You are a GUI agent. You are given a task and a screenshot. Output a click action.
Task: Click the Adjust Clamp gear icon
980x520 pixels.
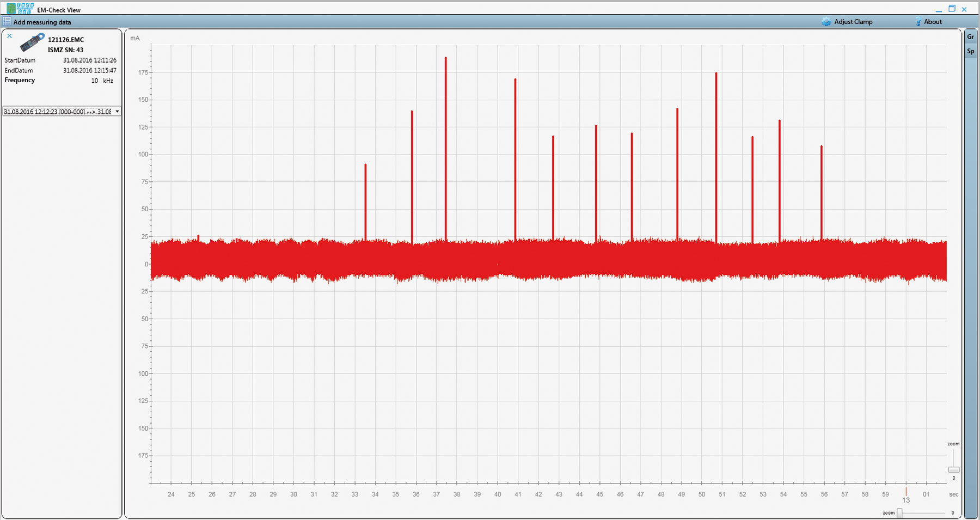coord(826,22)
